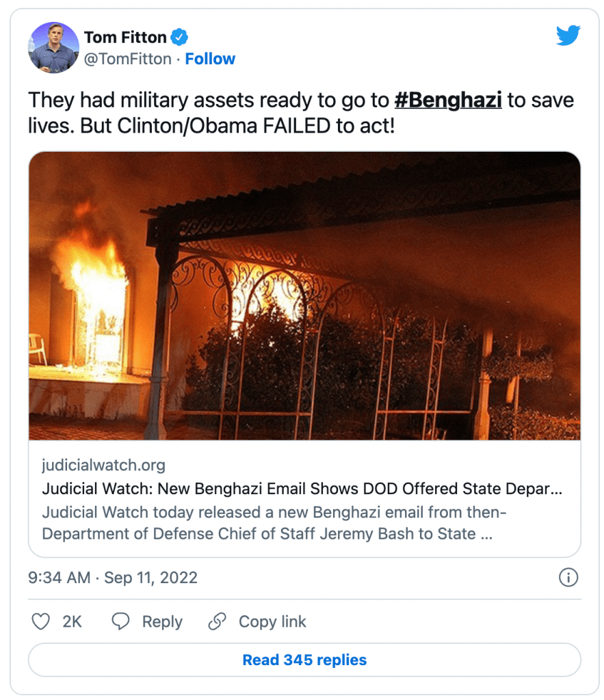Follow Tom Fitton
604x700 pixels.
pyautogui.click(x=210, y=59)
